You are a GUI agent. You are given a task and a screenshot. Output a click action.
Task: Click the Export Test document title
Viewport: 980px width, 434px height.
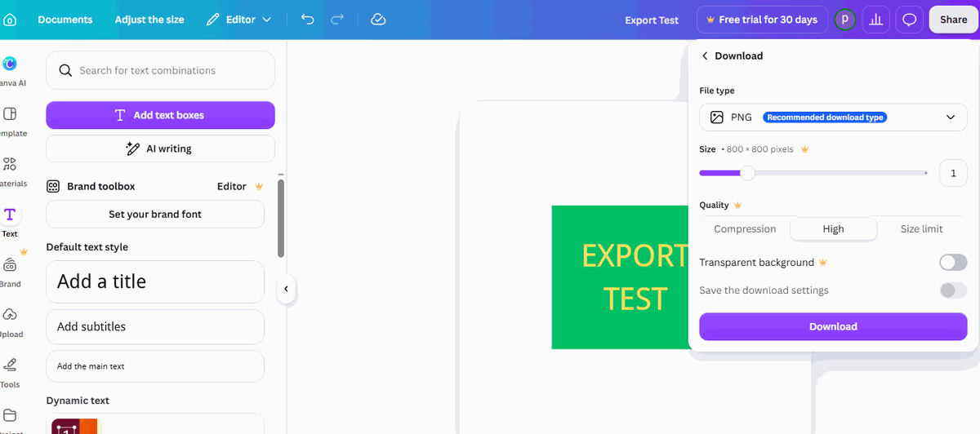[652, 20]
